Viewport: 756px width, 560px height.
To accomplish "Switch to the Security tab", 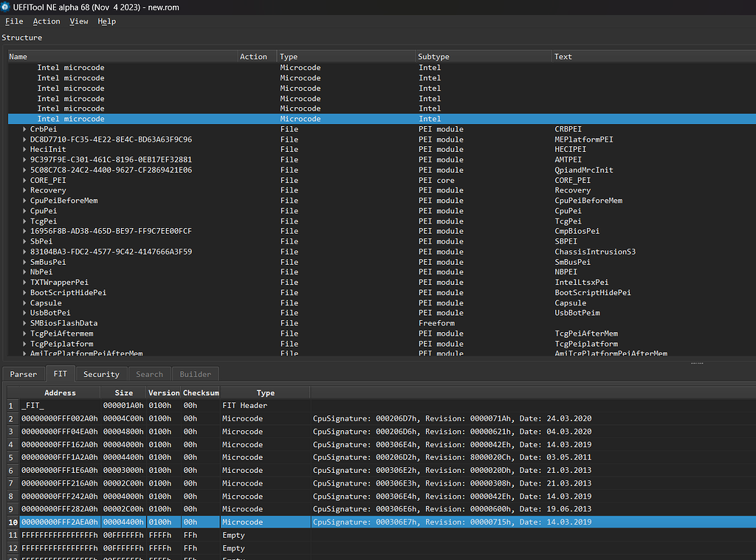I will click(x=101, y=374).
